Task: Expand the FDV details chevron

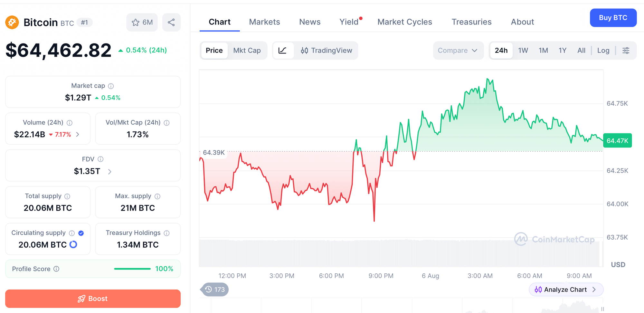Action: pyautogui.click(x=109, y=172)
